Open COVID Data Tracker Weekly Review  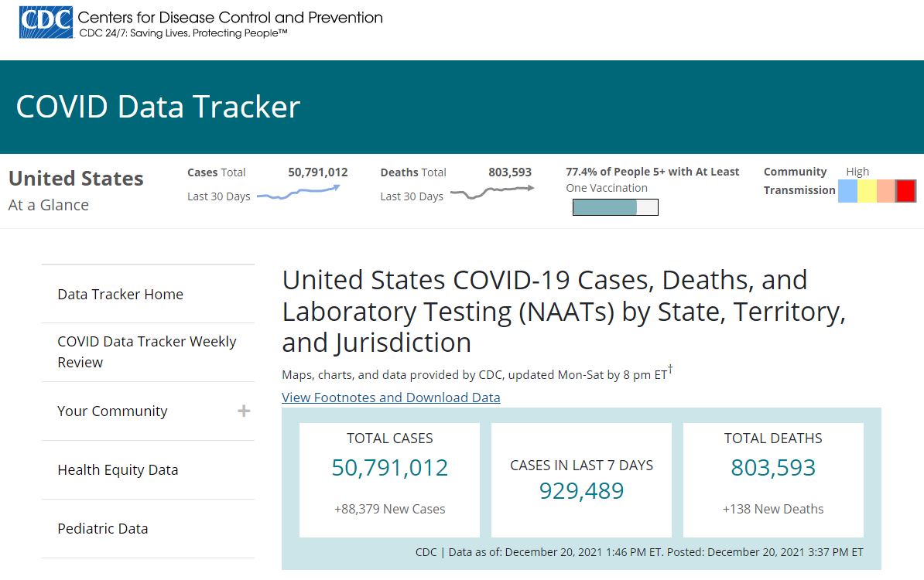click(148, 352)
